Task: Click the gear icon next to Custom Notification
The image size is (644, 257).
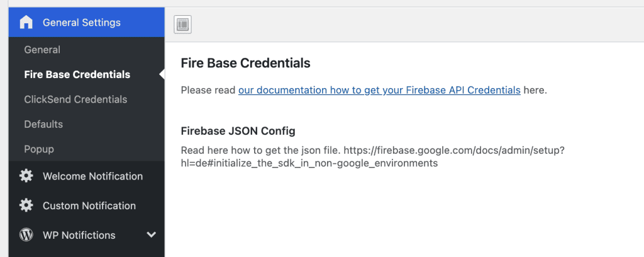Action: point(26,205)
